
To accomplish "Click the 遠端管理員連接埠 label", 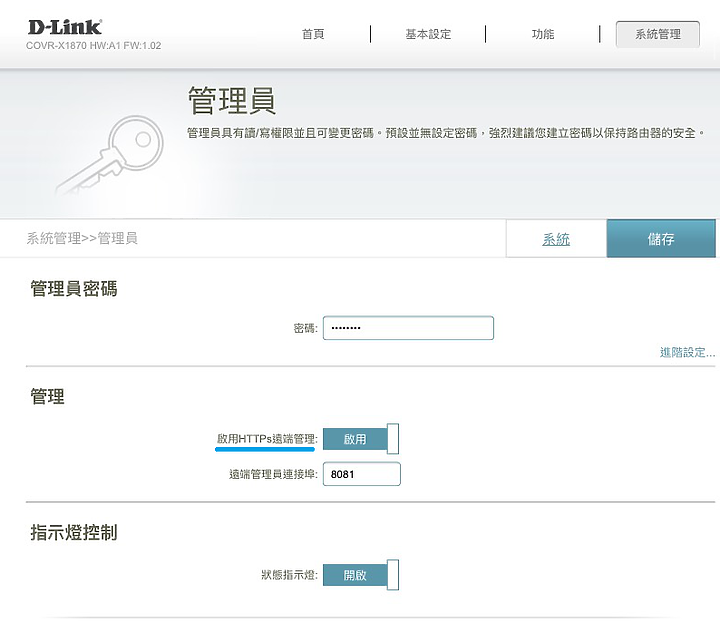I will coord(273,474).
